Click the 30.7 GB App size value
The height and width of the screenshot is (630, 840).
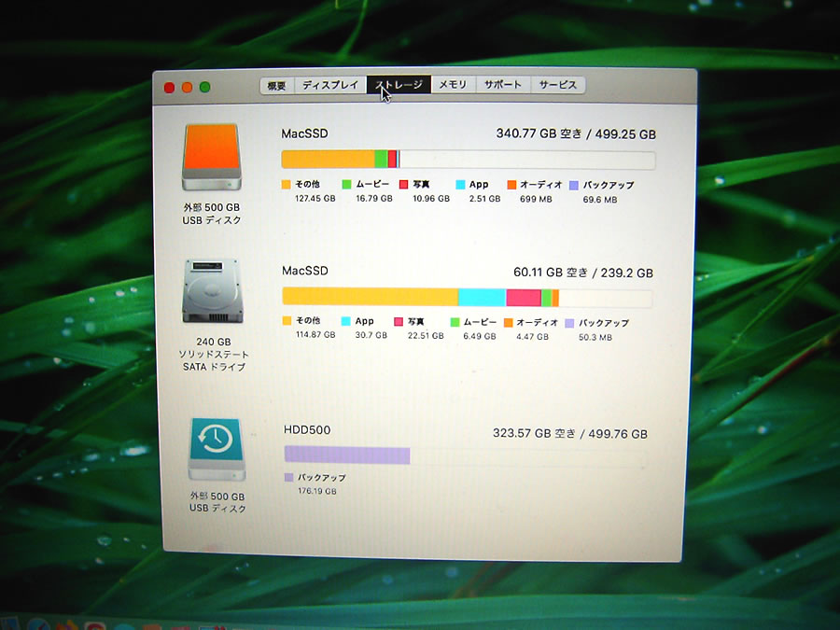(x=371, y=335)
